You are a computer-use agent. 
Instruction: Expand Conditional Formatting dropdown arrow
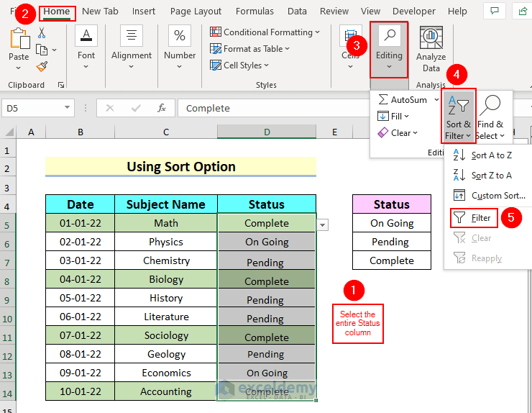point(317,32)
